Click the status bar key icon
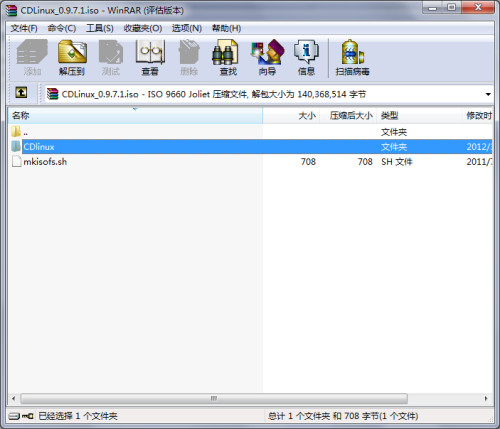This screenshot has width=500, height=429. point(28,416)
